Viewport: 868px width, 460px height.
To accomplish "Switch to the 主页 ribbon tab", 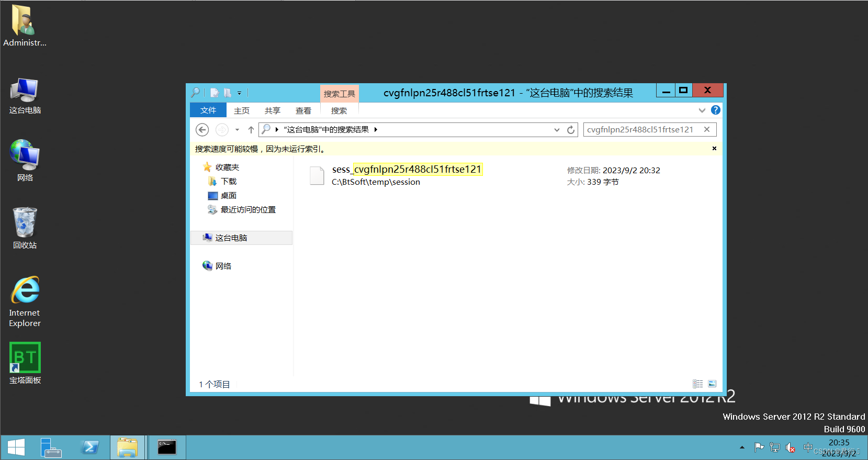I will point(242,110).
